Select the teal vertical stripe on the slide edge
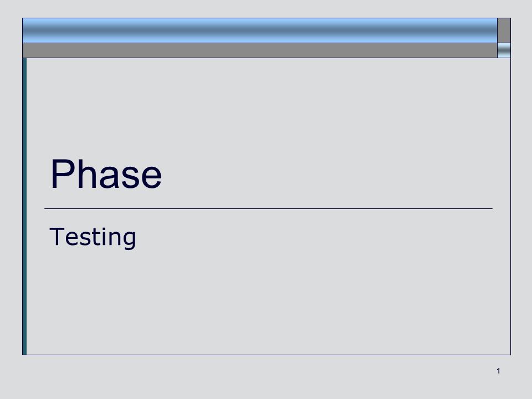532x399 pixels. coord(24,206)
